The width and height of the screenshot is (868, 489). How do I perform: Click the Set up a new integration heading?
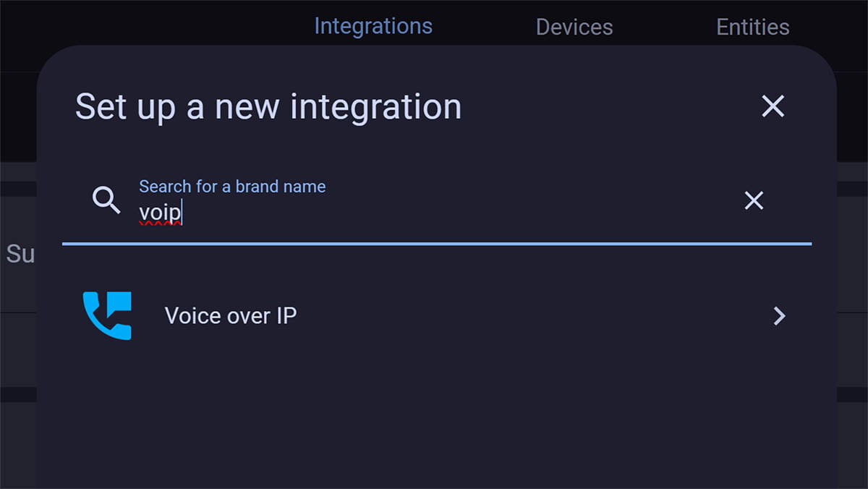[x=268, y=107]
